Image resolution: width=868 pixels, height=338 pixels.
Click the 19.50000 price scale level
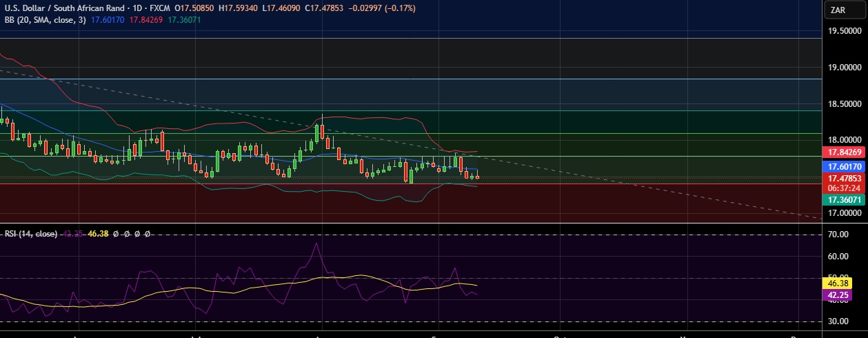(x=846, y=31)
